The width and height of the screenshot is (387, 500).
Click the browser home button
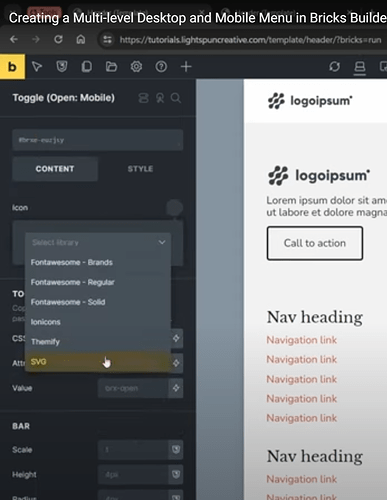(x=80, y=40)
